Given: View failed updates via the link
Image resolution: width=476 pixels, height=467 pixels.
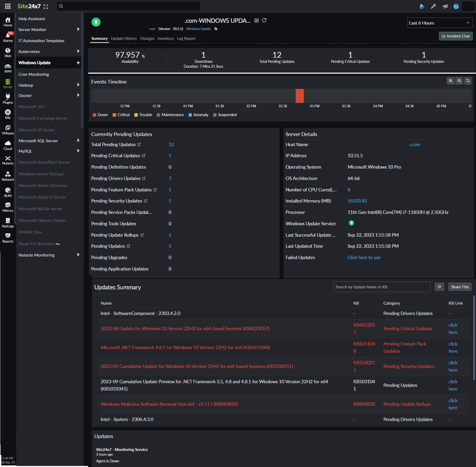Looking at the screenshot, I should click(364, 257).
